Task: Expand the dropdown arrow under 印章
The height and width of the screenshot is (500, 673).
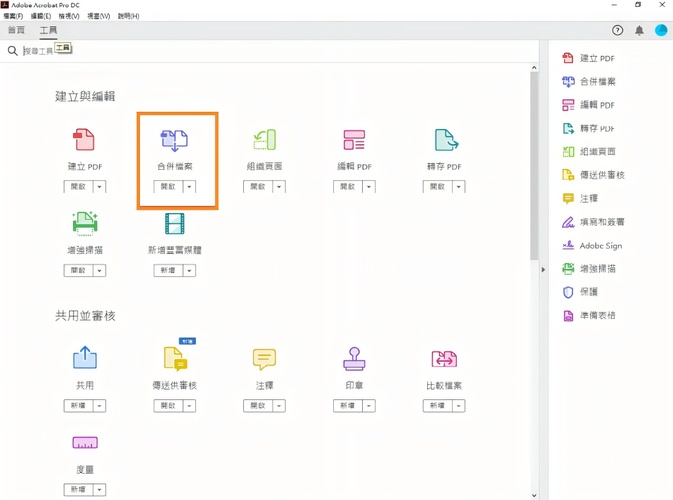Action: [369, 406]
